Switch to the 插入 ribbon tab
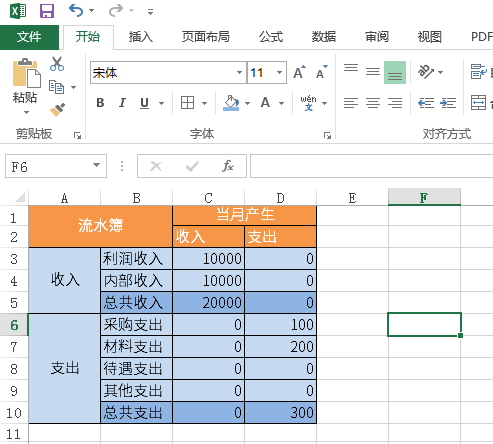The image size is (493, 444). [141, 37]
